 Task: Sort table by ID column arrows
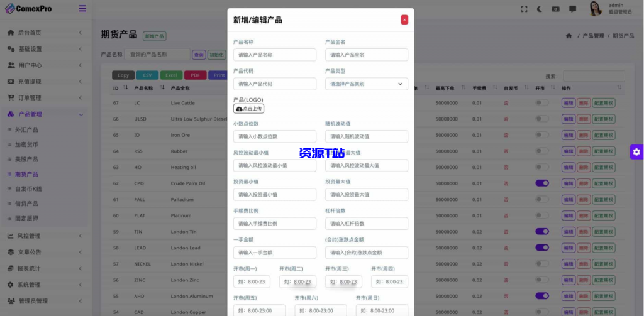126,88
